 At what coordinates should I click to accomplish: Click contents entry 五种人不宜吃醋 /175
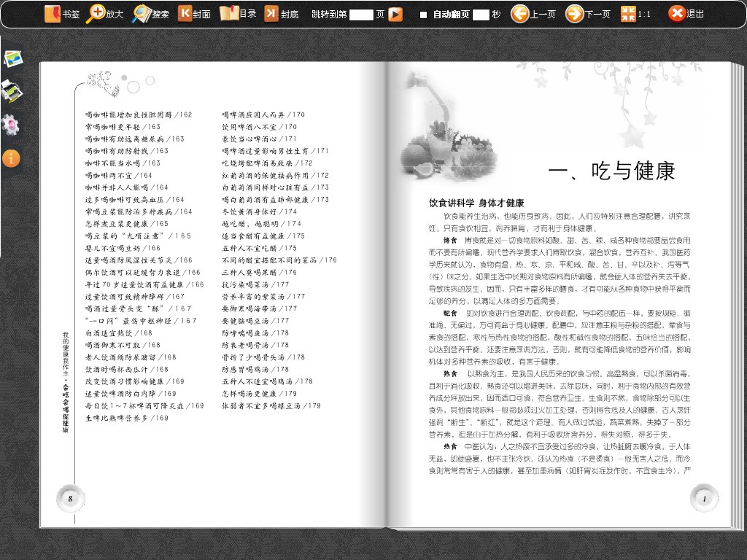pos(259,248)
